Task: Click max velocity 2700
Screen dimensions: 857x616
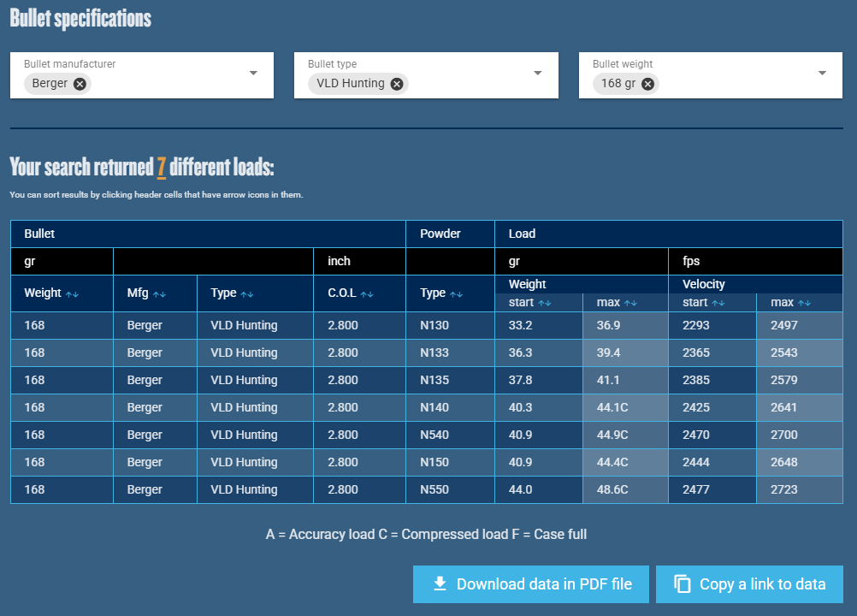Action: tap(783, 435)
